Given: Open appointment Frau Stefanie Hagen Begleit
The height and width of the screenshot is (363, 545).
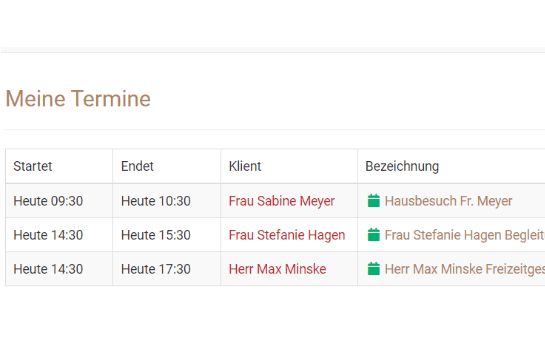Looking at the screenshot, I should tap(465, 235).
